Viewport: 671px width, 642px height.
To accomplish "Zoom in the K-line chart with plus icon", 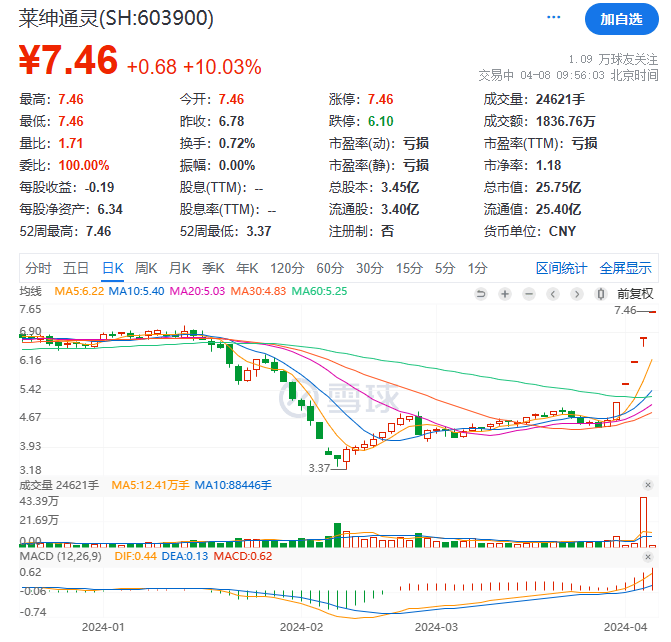I will click(x=505, y=293).
